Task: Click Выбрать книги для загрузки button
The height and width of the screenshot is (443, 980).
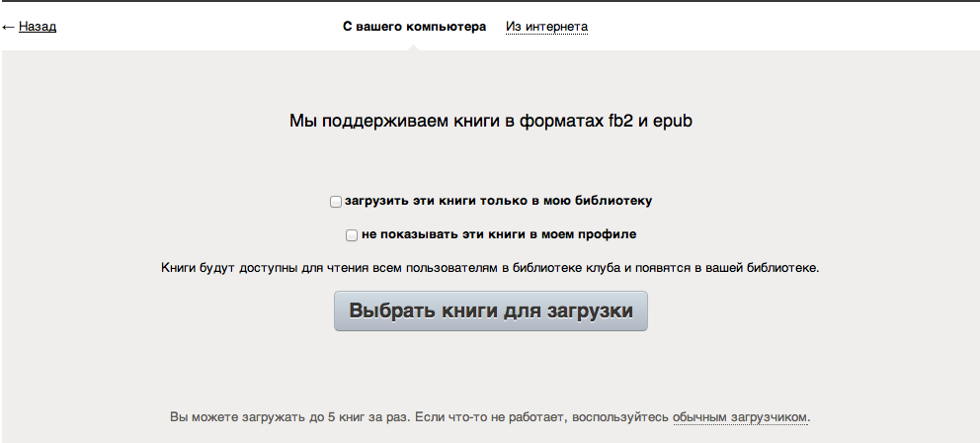Action: click(491, 310)
